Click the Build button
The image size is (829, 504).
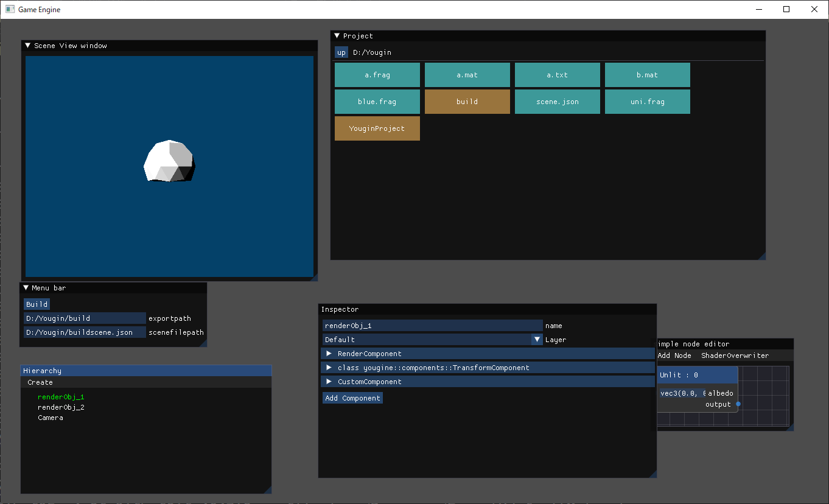tap(37, 304)
